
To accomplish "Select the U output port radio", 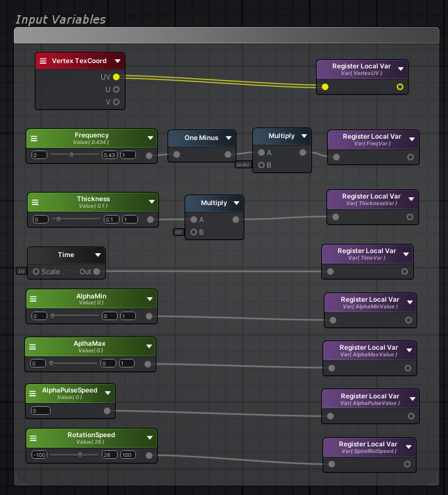I will (116, 89).
